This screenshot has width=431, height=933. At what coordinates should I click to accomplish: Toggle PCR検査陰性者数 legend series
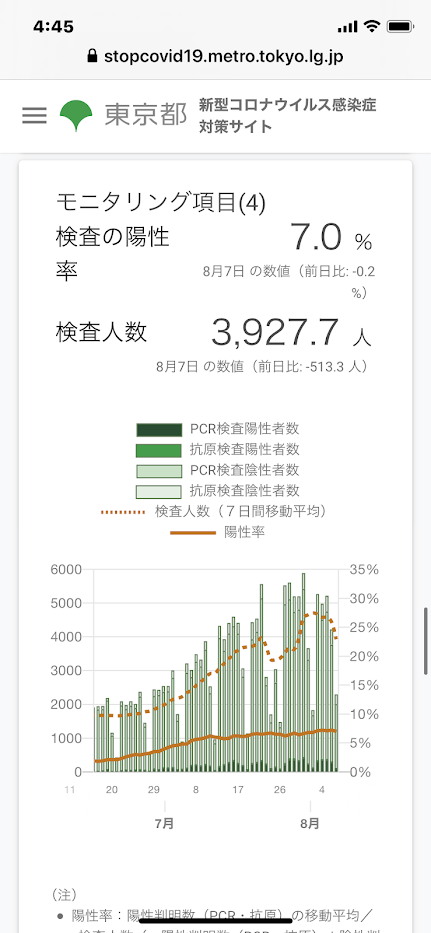(x=218, y=470)
